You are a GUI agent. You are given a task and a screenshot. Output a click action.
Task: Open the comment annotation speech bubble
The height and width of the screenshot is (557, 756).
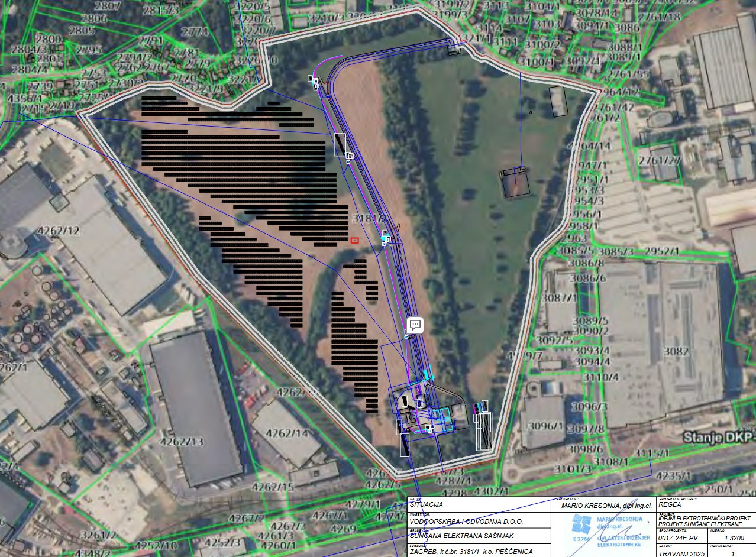coord(415,325)
